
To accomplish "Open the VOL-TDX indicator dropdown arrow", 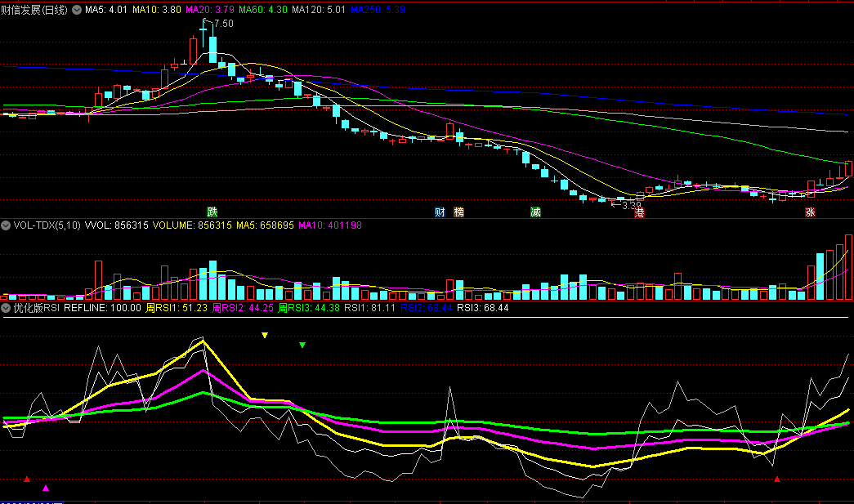I will pos(6,225).
